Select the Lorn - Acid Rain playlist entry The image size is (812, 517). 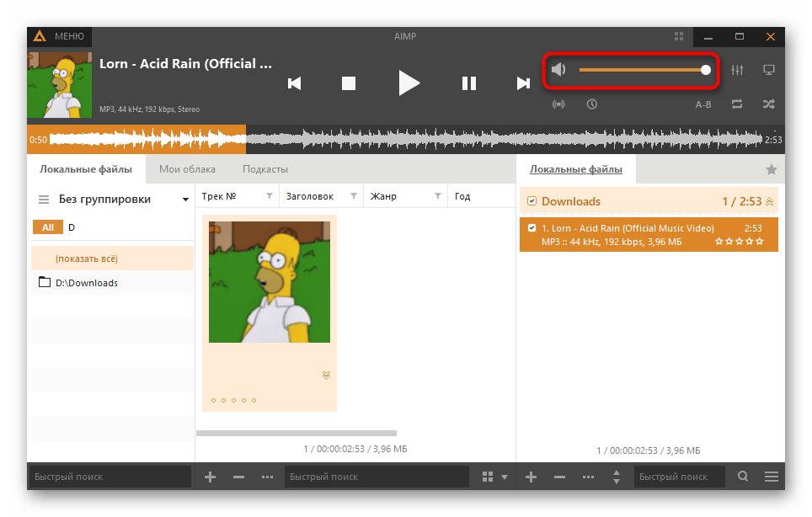(649, 234)
